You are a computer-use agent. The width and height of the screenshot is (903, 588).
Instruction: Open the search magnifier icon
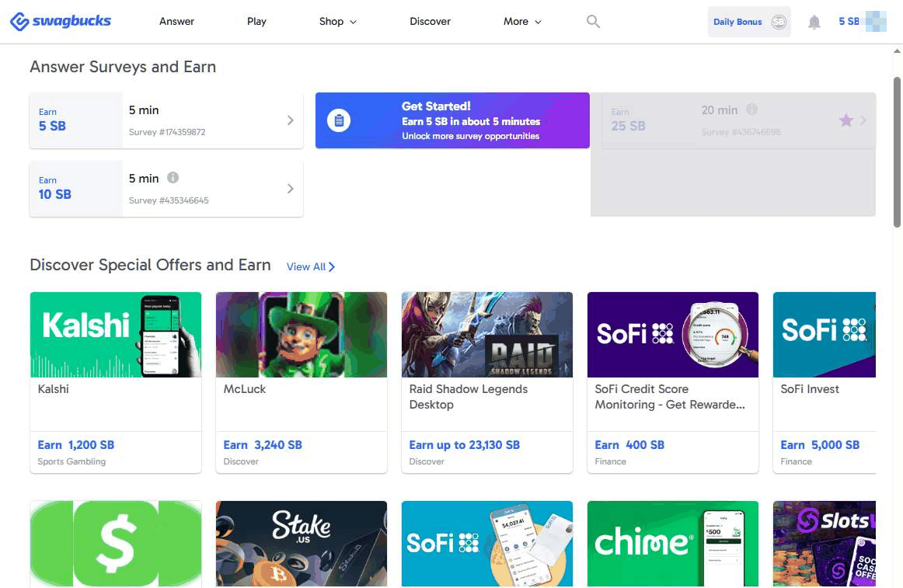(x=593, y=21)
